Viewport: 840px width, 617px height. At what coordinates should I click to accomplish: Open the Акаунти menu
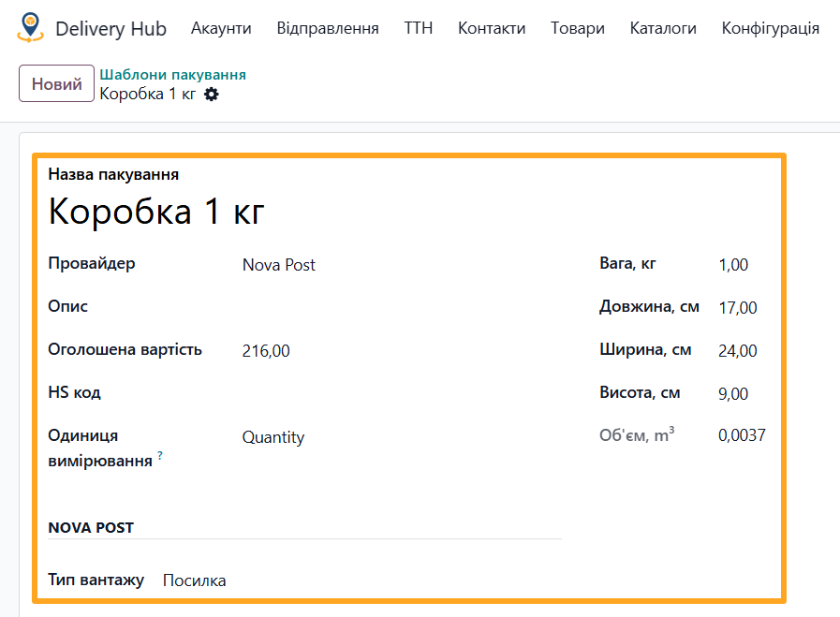tap(221, 28)
